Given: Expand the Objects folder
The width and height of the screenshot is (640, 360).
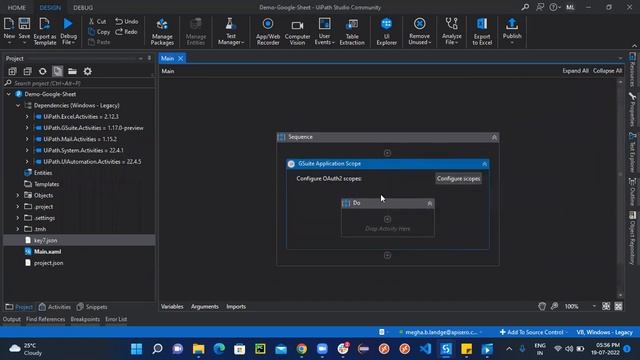Looking at the screenshot, I should pyautogui.click(x=18, y=196).
